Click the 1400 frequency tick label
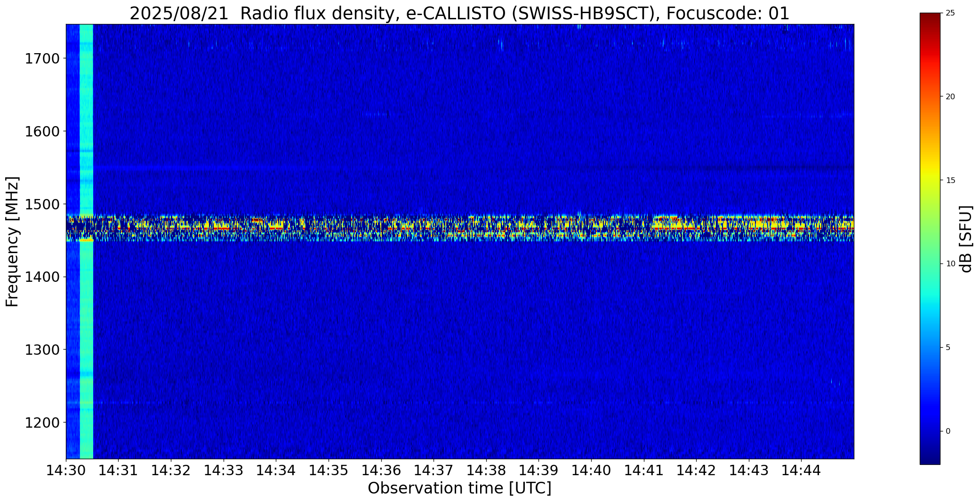 pyautogui.click(x=43, y=277)
